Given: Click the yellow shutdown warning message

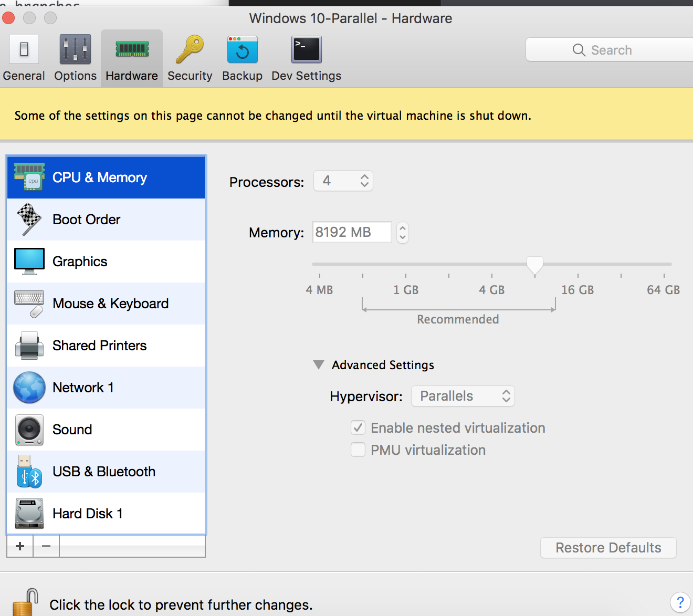Looking at the screenshot, I should pos(272,116).
